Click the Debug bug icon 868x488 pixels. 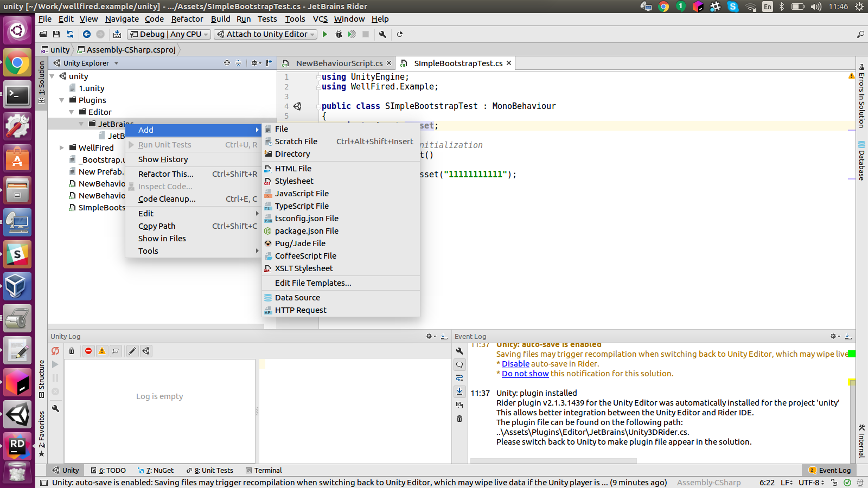339,34
